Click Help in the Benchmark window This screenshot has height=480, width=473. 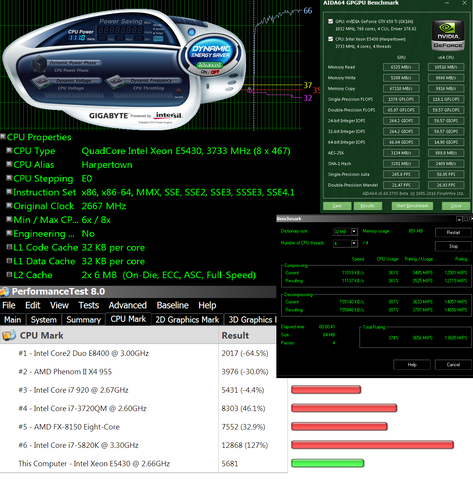pyautogui.click(x=412, y=365)
